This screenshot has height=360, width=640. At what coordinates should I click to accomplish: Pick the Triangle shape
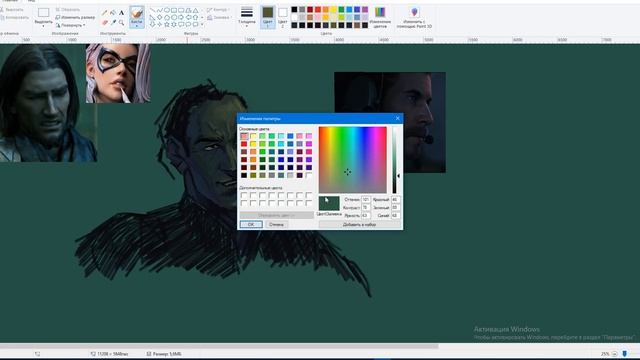tap(196, 10)
